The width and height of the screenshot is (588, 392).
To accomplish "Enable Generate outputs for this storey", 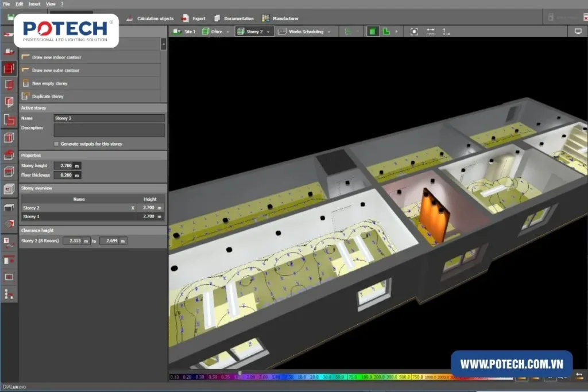I will pos(56,144).
